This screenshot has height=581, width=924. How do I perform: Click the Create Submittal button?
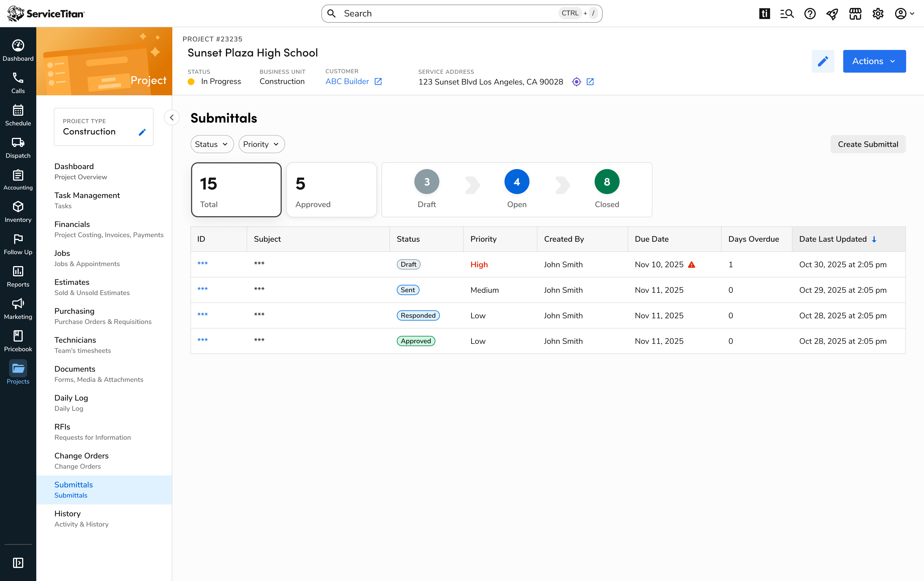point(868,144)
